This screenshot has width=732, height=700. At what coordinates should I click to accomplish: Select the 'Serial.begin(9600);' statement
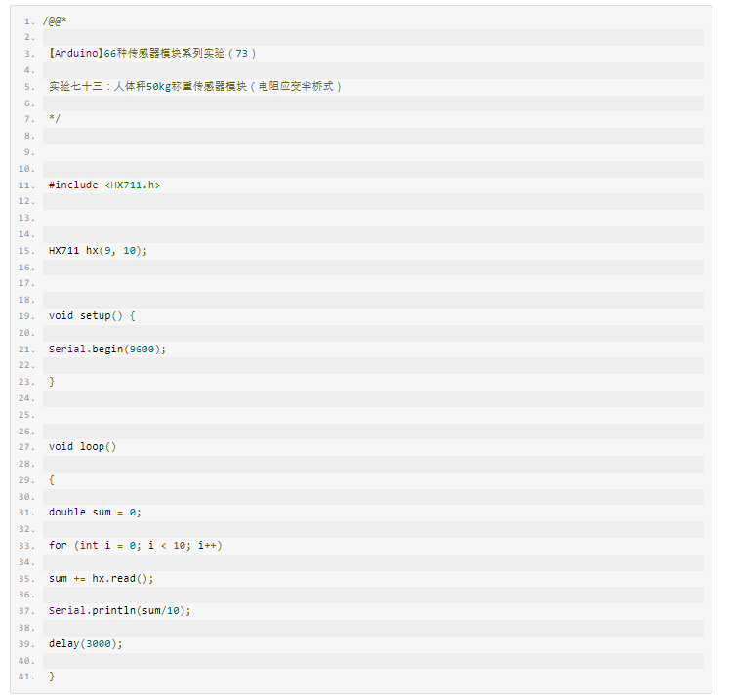(x=107, y=349)
